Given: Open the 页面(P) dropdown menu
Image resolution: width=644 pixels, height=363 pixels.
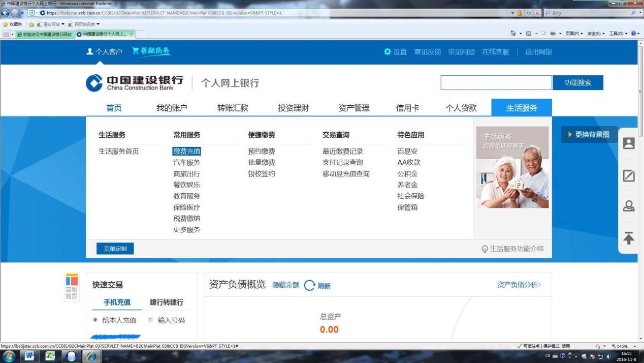Looking at the screenshot, I should pyautogui.click(x=574, y=34).
